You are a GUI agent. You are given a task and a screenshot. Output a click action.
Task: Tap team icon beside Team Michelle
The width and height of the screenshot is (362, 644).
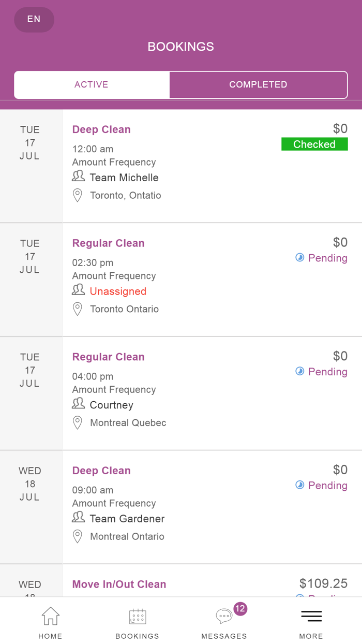pos(78,177)
